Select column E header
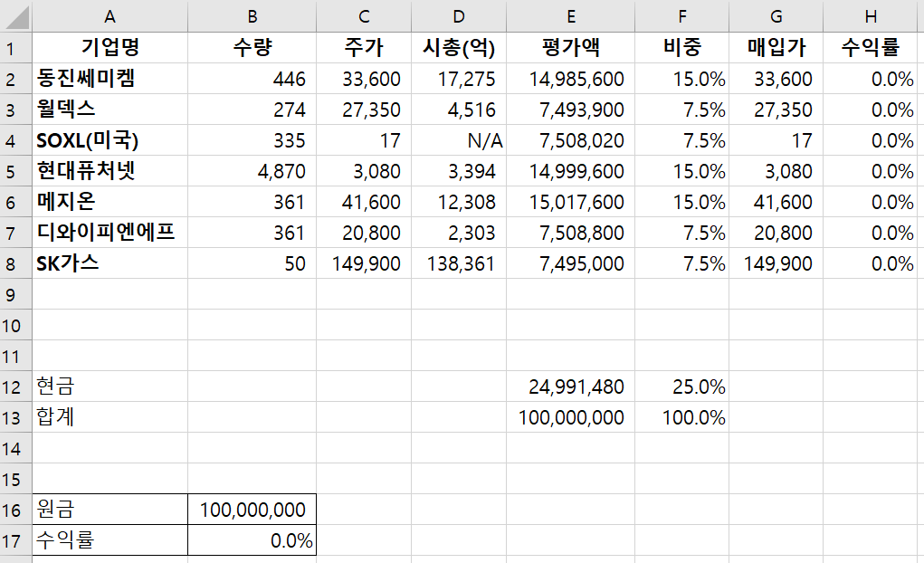The width and height of the screenshot is (924, 563). click(570, 16)
